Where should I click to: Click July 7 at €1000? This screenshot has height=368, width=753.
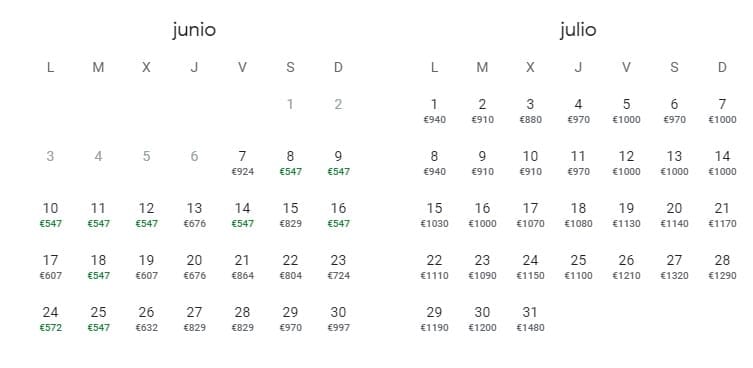pos(722,111)
